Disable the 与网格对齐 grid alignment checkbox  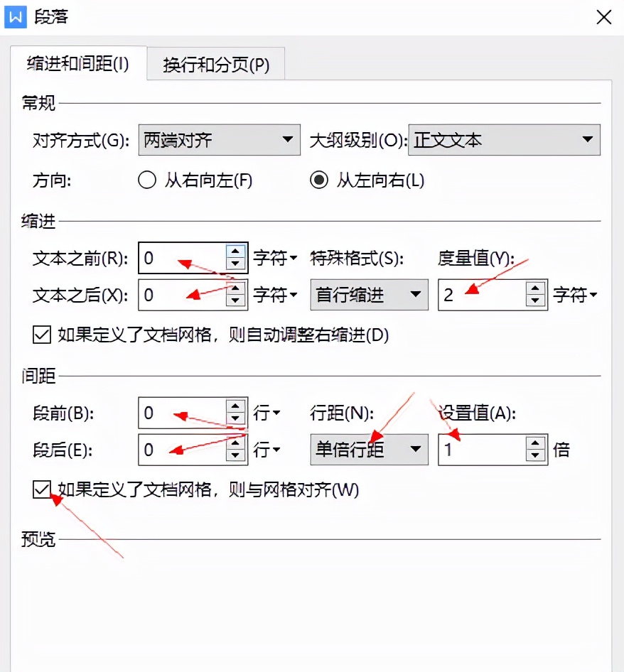click(41, 490)
